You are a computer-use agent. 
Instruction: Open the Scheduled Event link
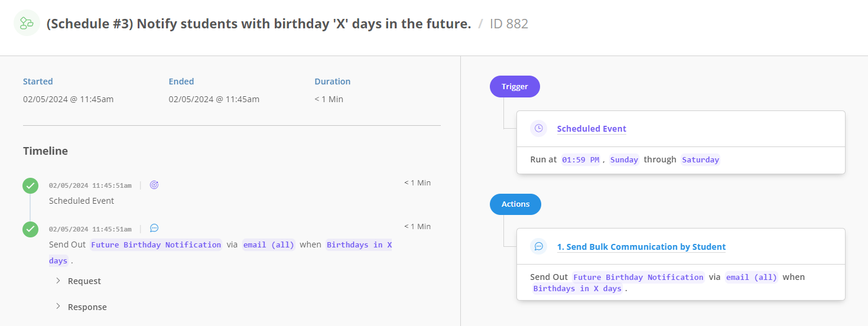coord(591,129)
